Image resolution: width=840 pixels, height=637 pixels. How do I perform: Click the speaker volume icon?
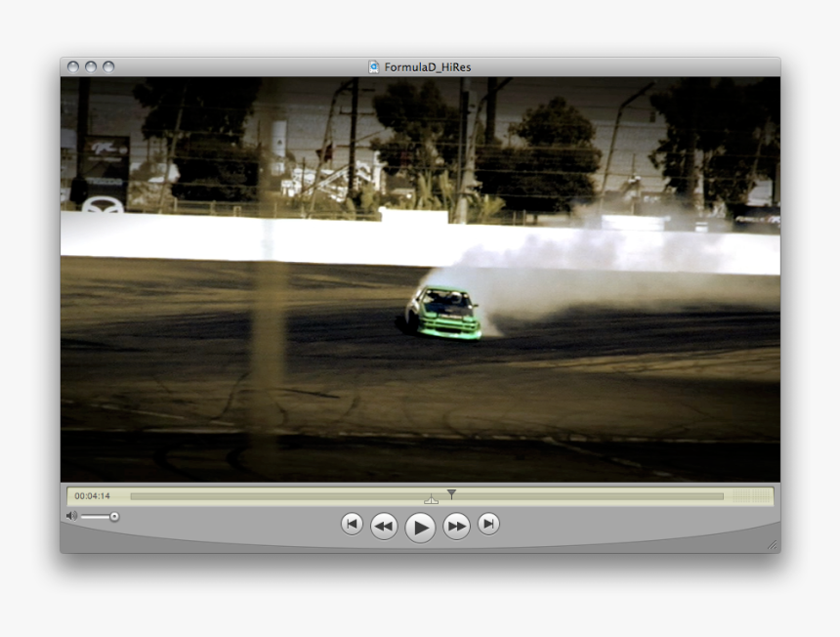71,516
